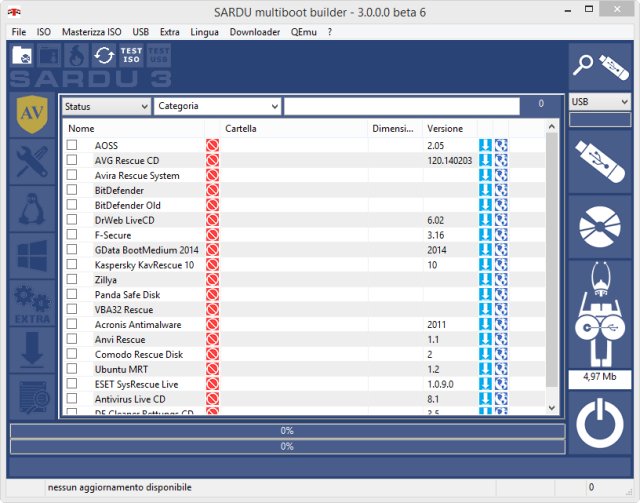Click the search text field beside Categoria

pos(402,107)
